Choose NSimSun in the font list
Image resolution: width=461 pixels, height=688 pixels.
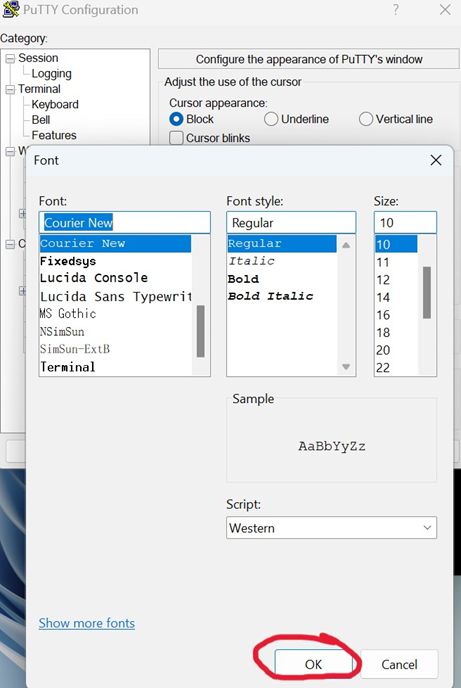coord(115,332)
